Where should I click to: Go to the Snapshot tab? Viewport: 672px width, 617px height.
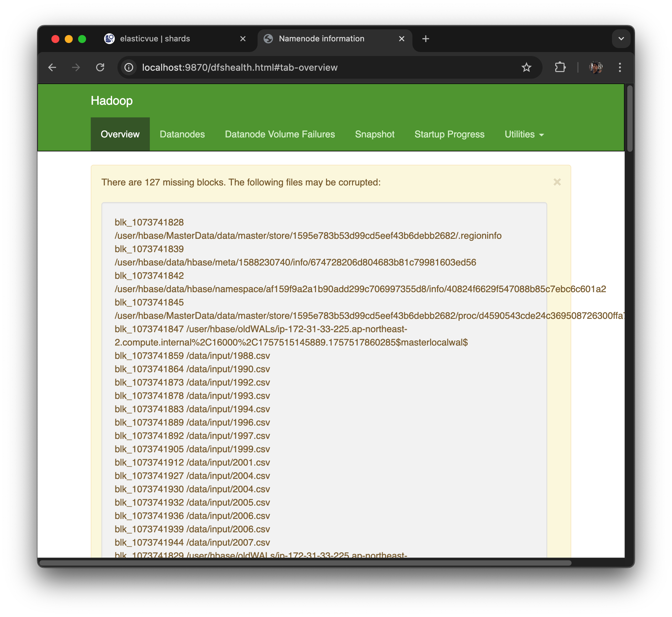[x=374, y=134]
